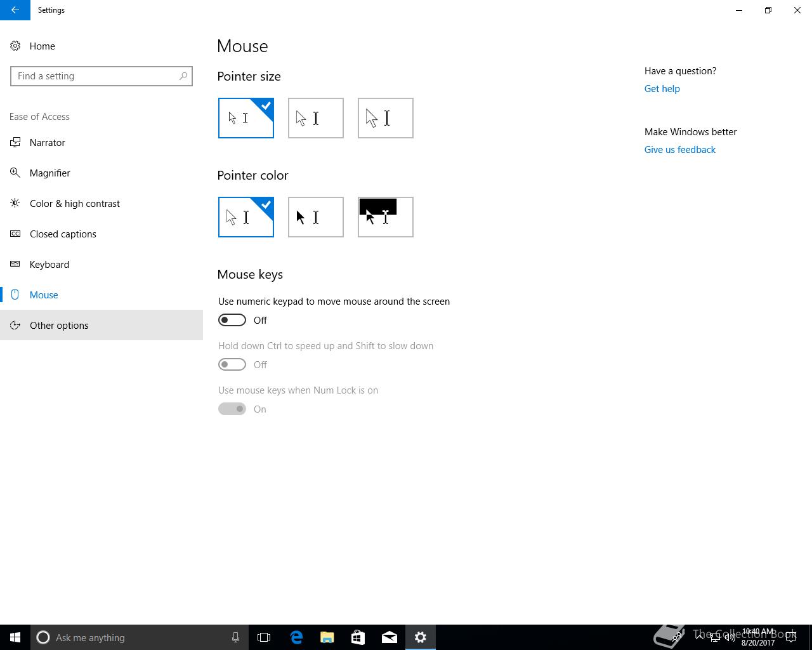Select the smallest pointer size
Viewport: 812px width, 650px height.
point(246,118)
